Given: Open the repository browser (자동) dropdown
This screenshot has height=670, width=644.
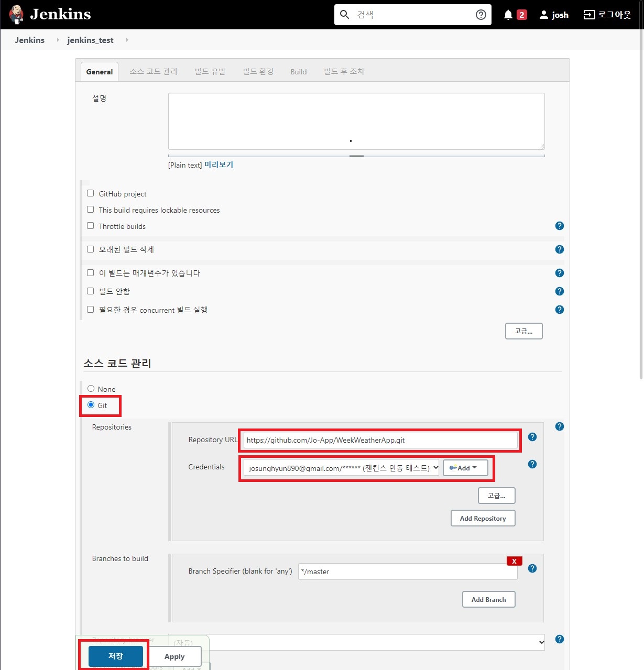Looking at the screenshot, I should (x=356, y=642).
